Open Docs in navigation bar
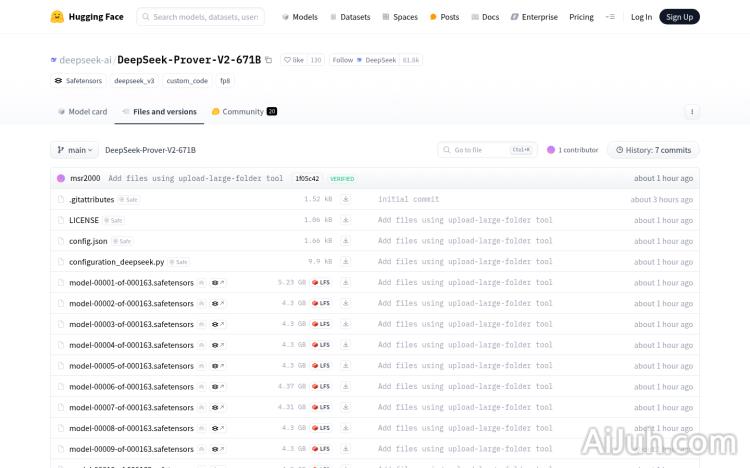Viewport: 750px width, 468px height. coord(485,17)
